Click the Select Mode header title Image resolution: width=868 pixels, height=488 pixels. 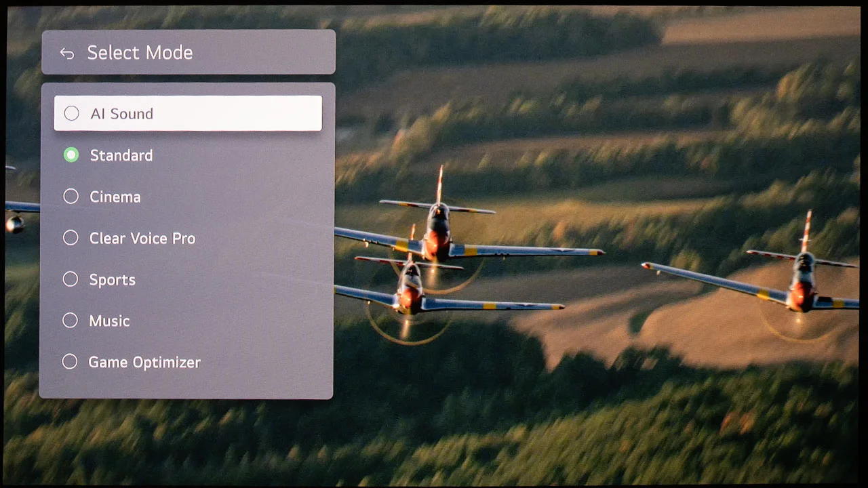point(140,53)
